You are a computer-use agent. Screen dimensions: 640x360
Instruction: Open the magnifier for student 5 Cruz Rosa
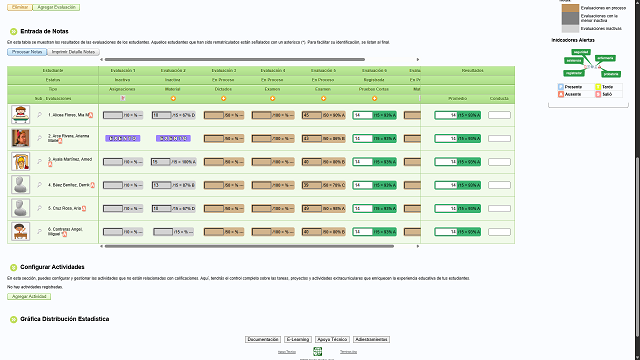coord(40,208)
